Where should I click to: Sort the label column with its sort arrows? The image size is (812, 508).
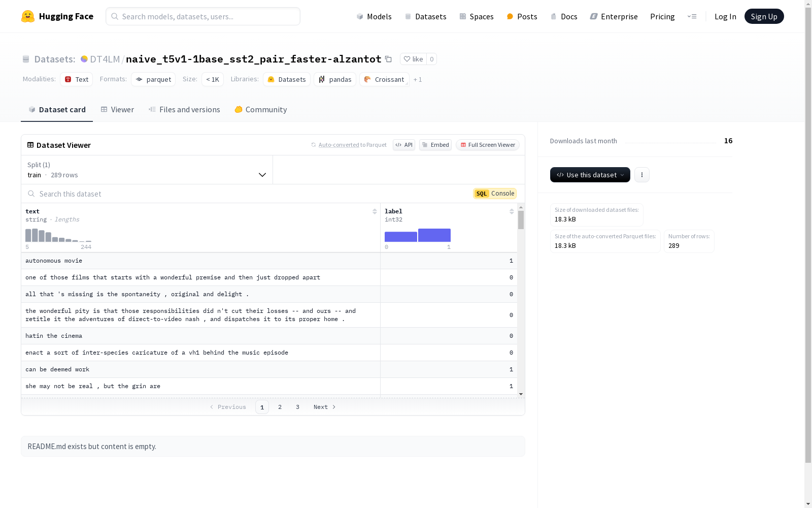click(x=512, y=211)
